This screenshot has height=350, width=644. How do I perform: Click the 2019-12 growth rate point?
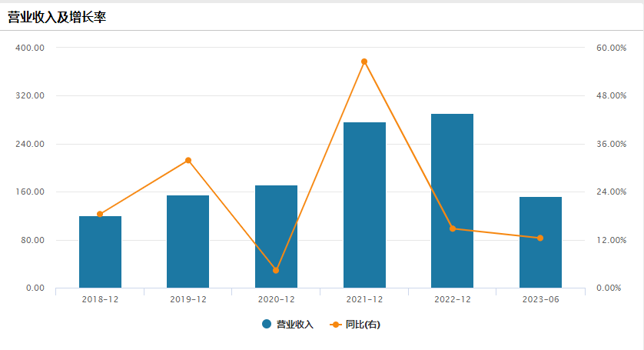[x=188, y=161]
